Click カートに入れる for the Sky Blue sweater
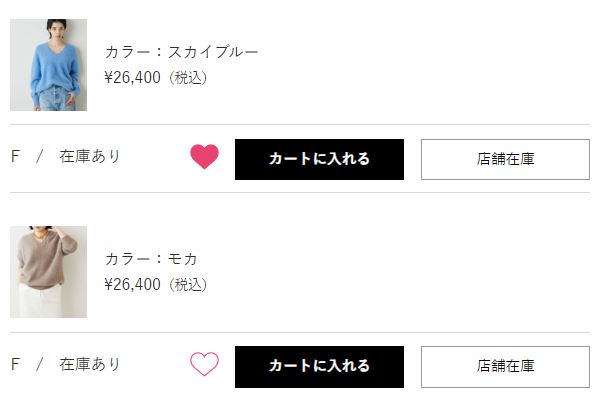Viewport: 601px width, 397px height. 319,159
